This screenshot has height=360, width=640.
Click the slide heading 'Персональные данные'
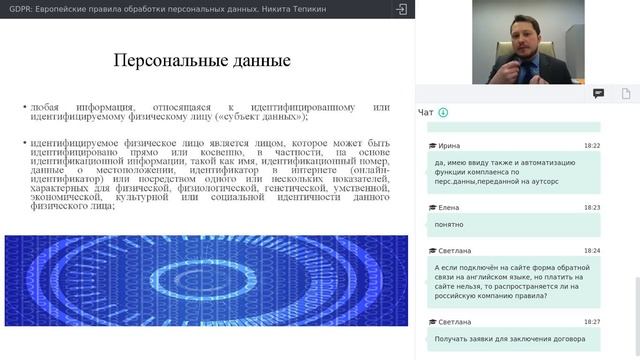(202, 60)
